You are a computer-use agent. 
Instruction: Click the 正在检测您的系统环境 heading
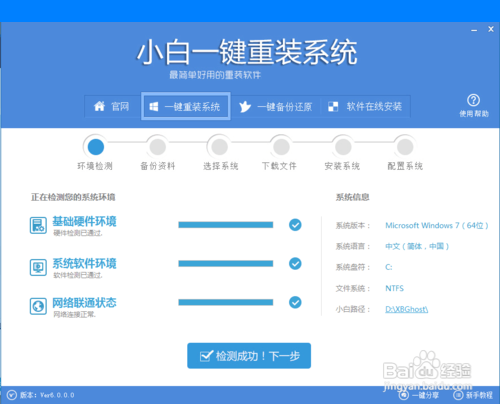pyautogui.click(x=73, y=197)
